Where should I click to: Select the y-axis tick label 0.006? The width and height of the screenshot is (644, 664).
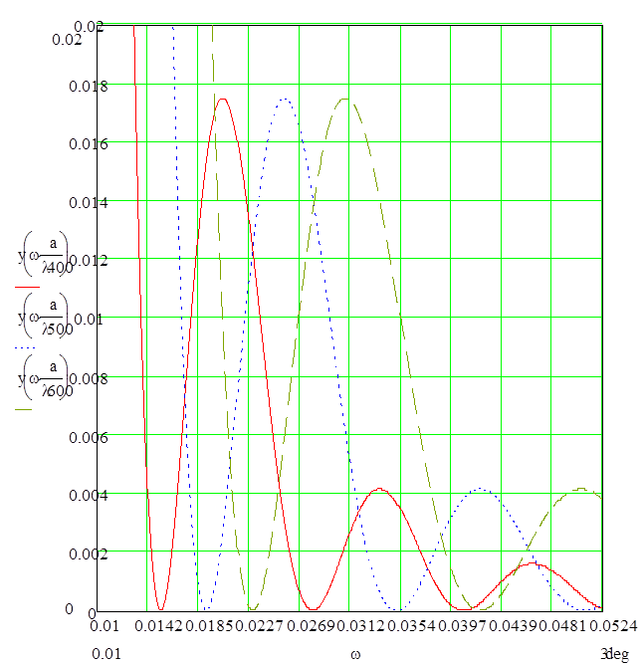pos(88,437)
